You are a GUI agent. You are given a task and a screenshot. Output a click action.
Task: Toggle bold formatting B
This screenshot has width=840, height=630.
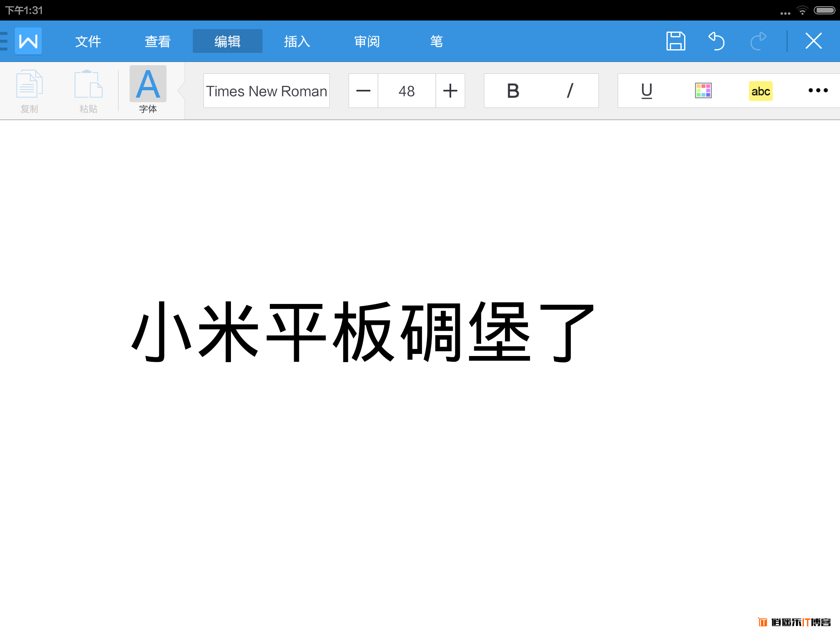513,91
